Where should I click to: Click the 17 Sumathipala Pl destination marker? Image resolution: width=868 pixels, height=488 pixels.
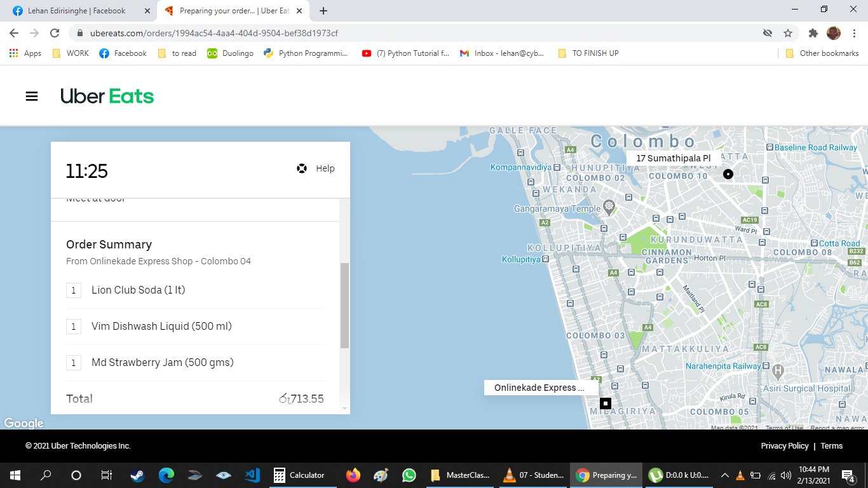[x=728, y=173]
